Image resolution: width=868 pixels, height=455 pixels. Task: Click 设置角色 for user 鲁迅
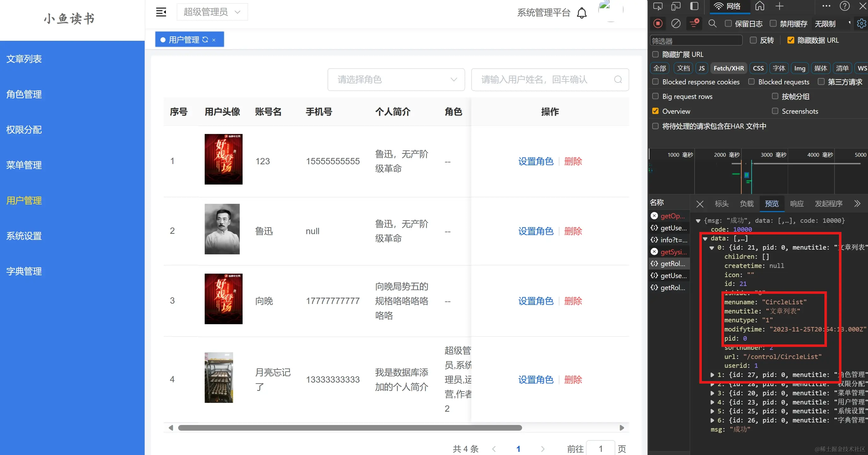tap(535, 231)
